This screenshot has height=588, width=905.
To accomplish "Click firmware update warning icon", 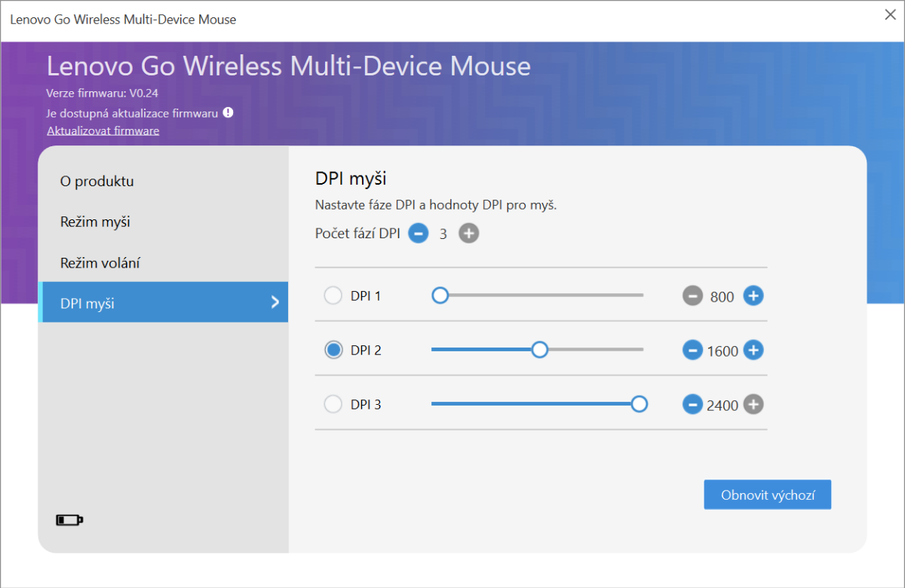I will click(228, 113).
